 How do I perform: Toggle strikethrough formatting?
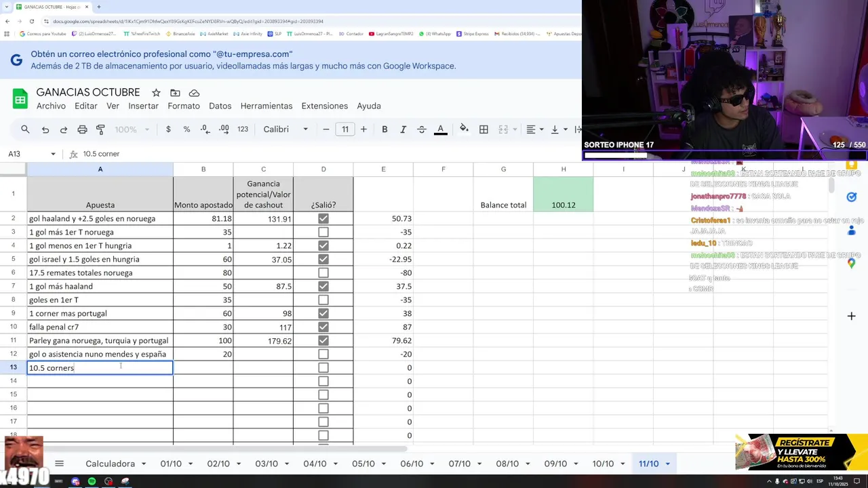[x=421, y=129]
